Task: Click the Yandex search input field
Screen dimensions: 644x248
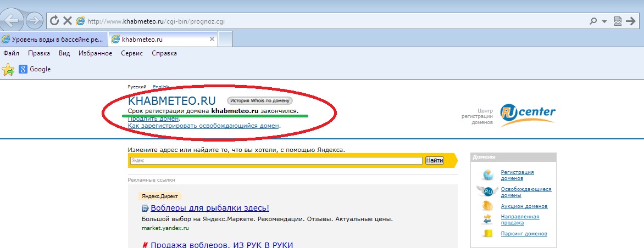Action: [276, 160]
